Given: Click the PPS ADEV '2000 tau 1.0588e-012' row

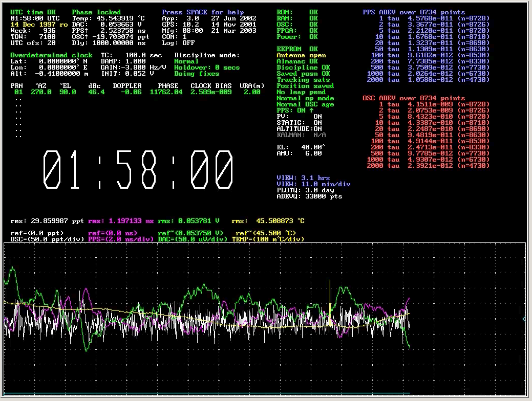Looking at the screenshot, I should [428, 80].
